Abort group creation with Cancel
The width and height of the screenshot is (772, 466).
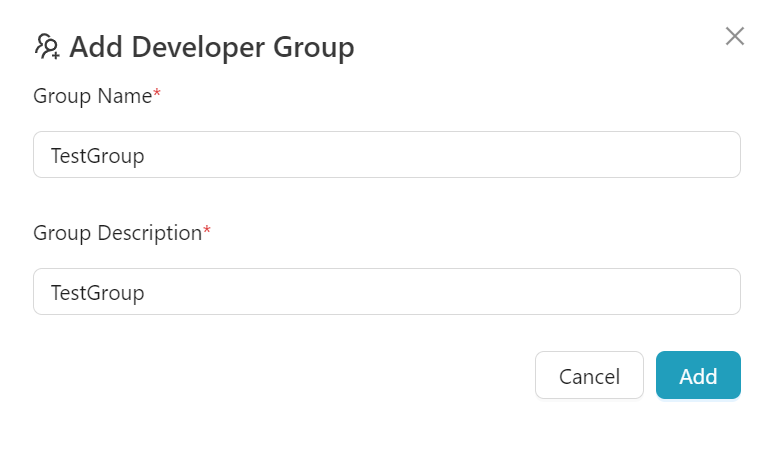point(589,376)
